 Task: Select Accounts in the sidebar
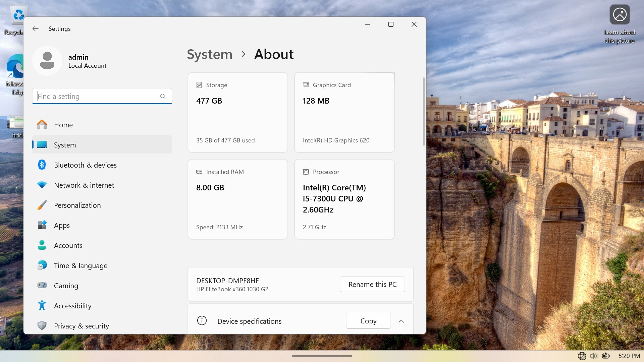[x=68, y=245]
